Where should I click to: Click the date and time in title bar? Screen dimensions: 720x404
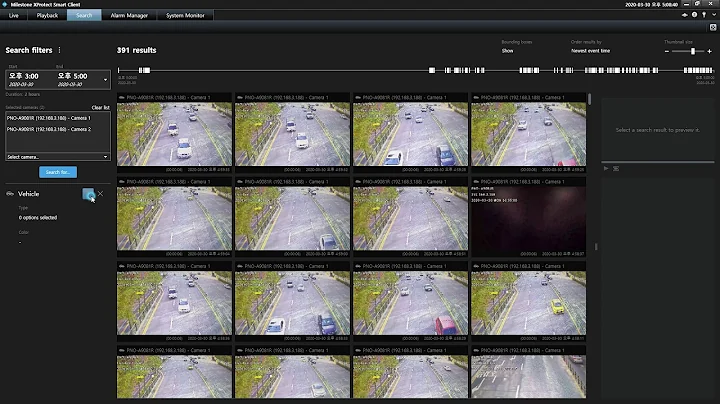651,4
